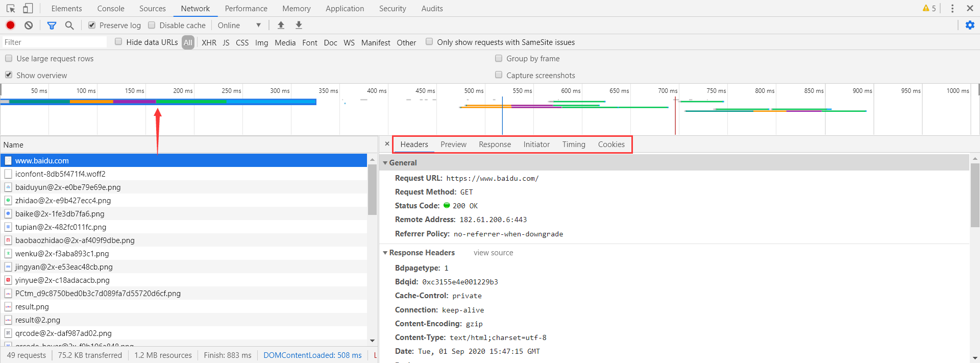This screenshot has height=363, width=980.
Task: Click the view source link
Action: (x=493, y=253)
